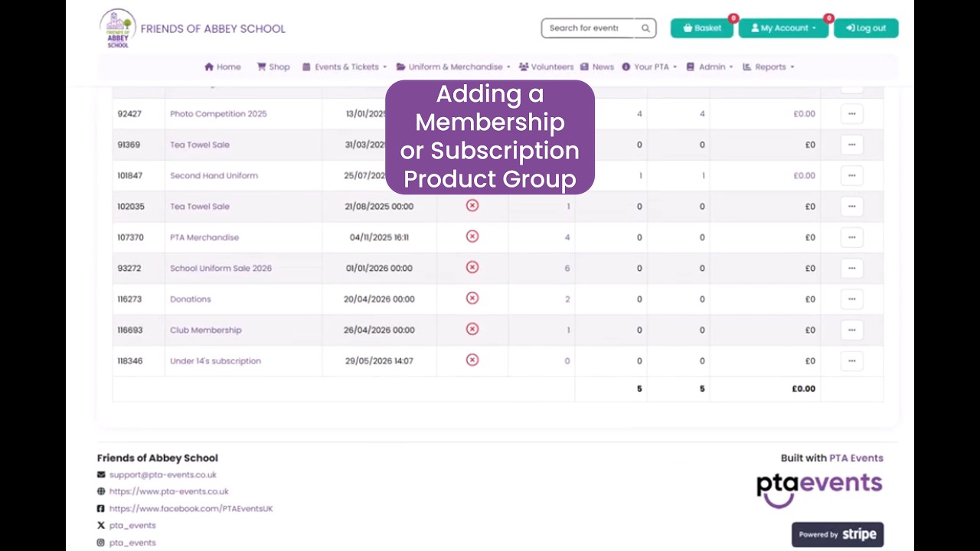Open the Photo Competition 2025 product group
This screenshot has height=551, width=980.
(x=218, y=114)
